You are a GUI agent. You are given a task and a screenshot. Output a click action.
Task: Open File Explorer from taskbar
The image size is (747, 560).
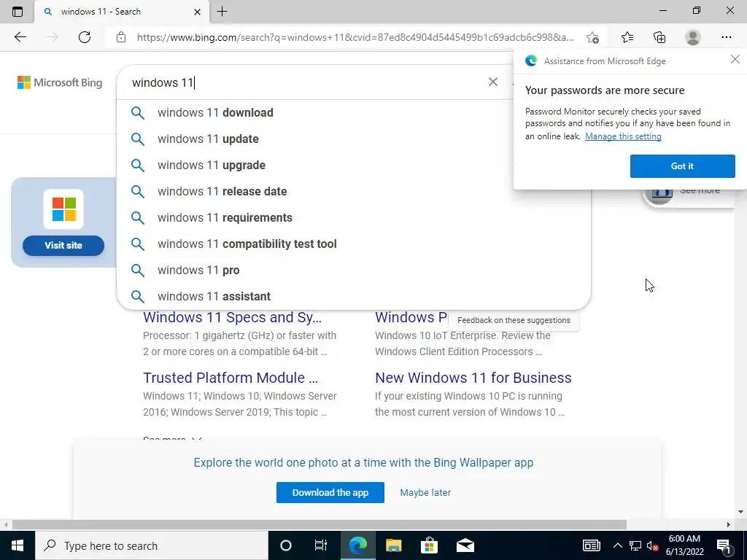[393, 545]
